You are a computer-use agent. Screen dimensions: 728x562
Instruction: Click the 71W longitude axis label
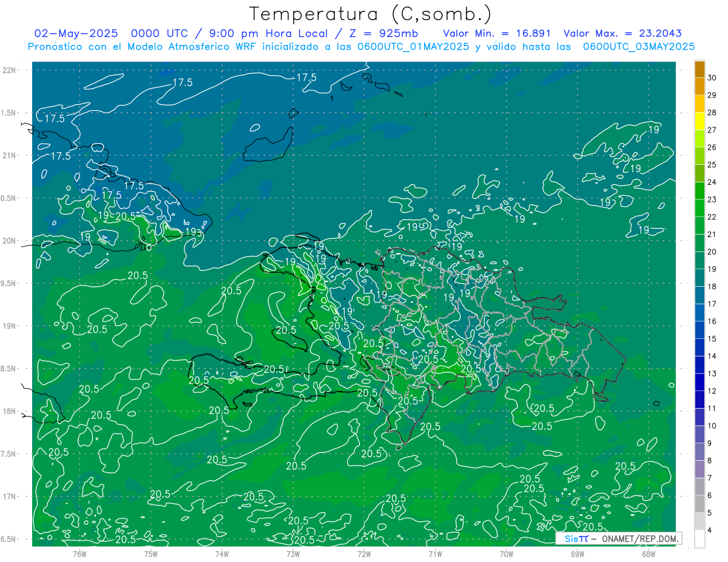click(x=435, y=554)
